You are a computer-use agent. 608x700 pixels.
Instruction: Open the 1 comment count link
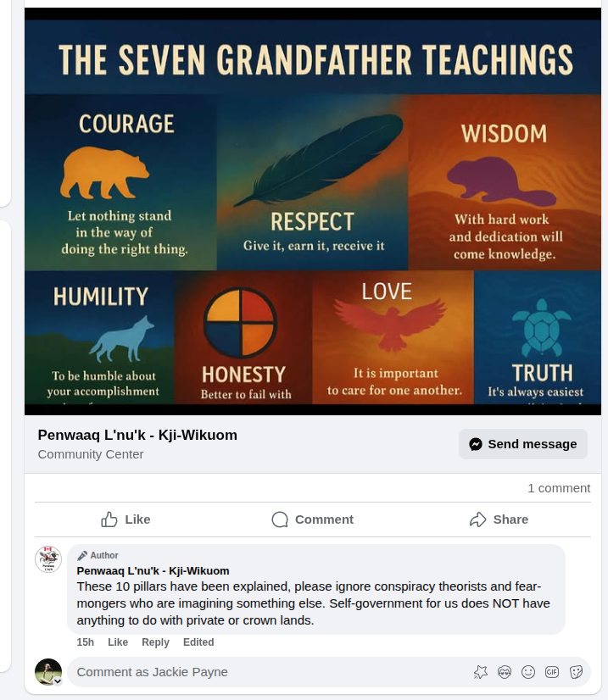(558, 488)
